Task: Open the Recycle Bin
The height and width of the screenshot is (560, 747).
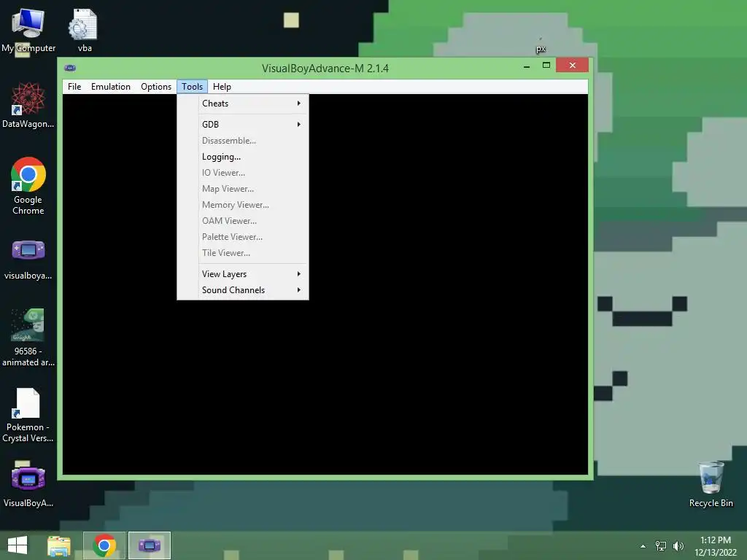Action: pyautogui.click(x=711, y=484)
